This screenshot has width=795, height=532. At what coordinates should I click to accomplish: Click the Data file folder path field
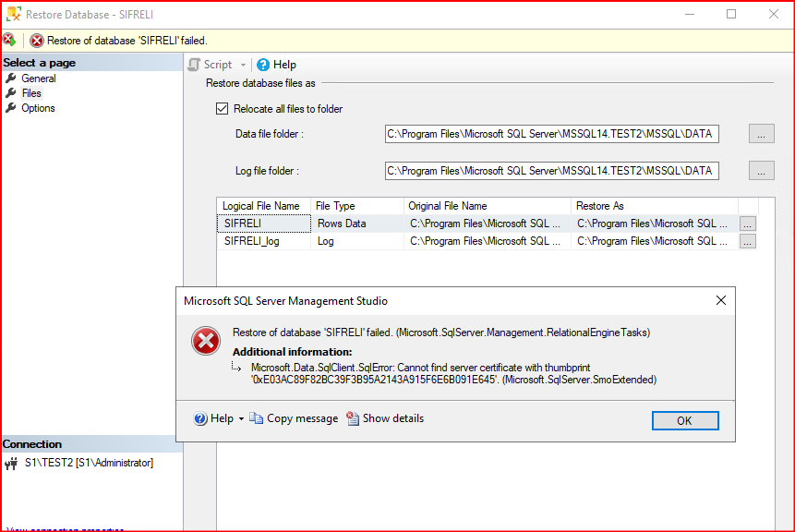point(551,134)
